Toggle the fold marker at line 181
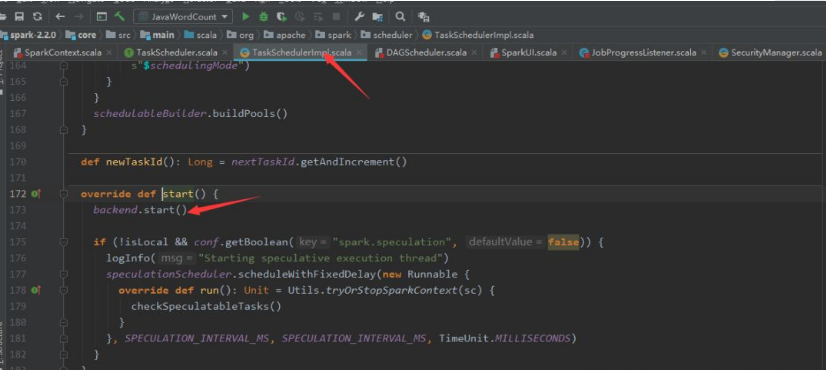 [64, 338]
